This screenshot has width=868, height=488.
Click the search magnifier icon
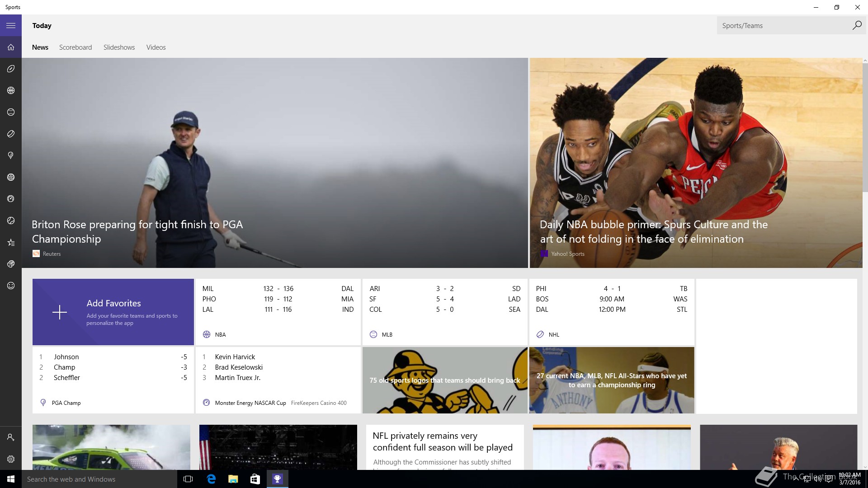tap(857, 26)
